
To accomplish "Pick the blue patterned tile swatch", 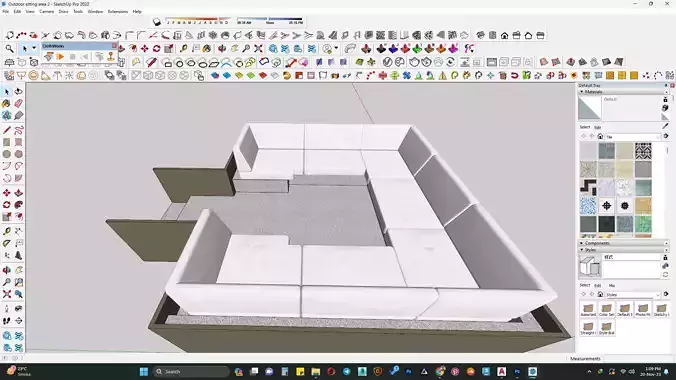I will pos(588,206).
